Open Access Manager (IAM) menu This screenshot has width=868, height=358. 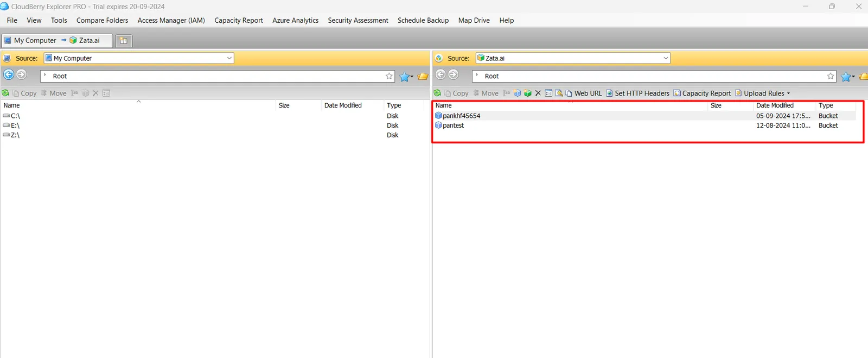(x=171, y=20)
